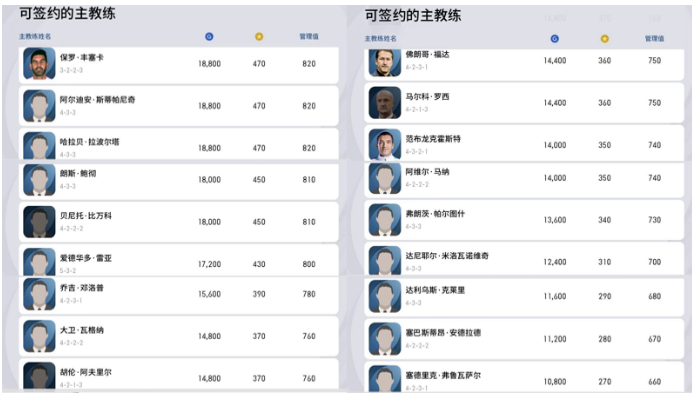
Task: Select manager 乔吉·邓洛普 costing 15,600
Action: pyautogui.click(x=179, y=295)
